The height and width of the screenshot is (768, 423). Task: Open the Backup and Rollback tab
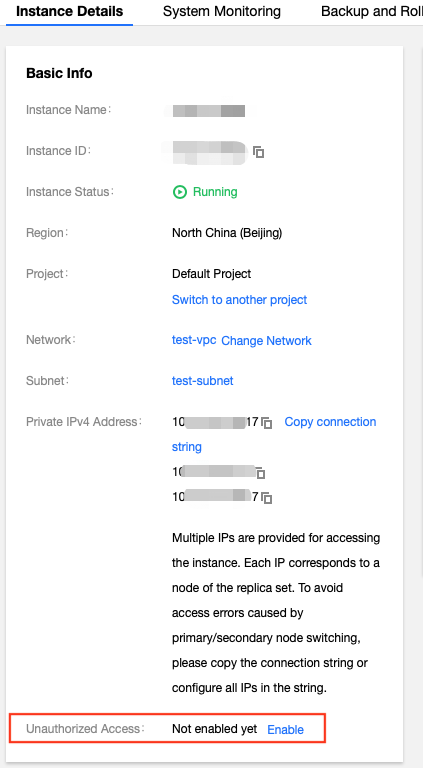tap(372, 12)
